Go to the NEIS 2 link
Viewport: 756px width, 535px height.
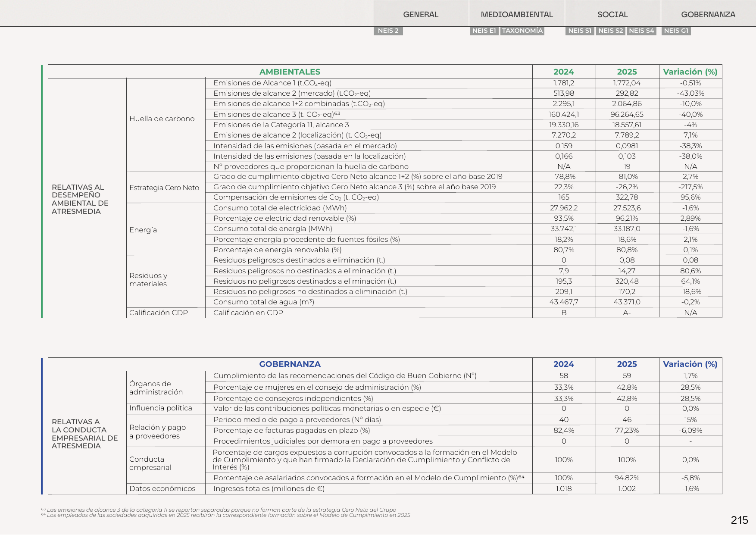tap(388, 31)
